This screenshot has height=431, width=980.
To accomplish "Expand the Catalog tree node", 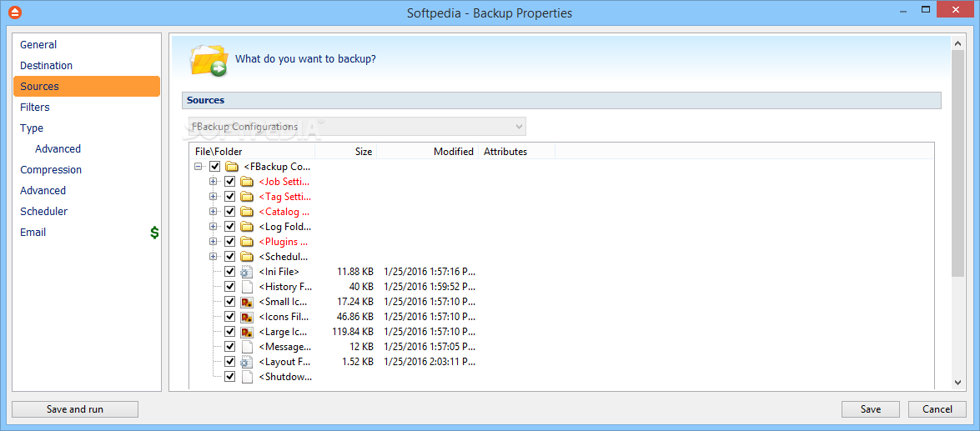I will tap(214, 212).
